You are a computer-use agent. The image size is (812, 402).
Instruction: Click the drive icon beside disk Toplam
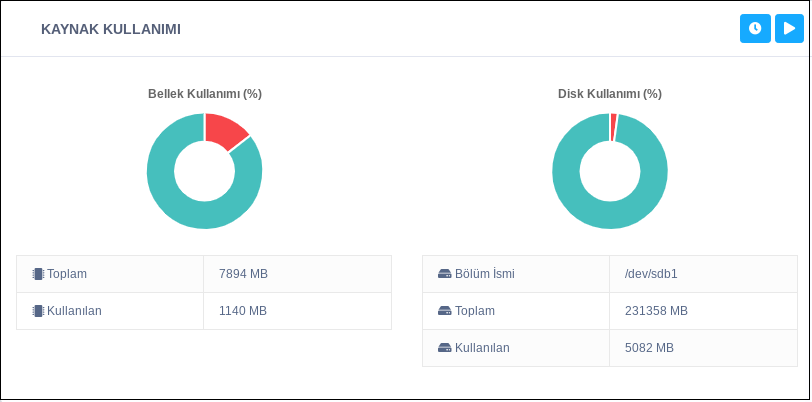click(x=445, y=311)
